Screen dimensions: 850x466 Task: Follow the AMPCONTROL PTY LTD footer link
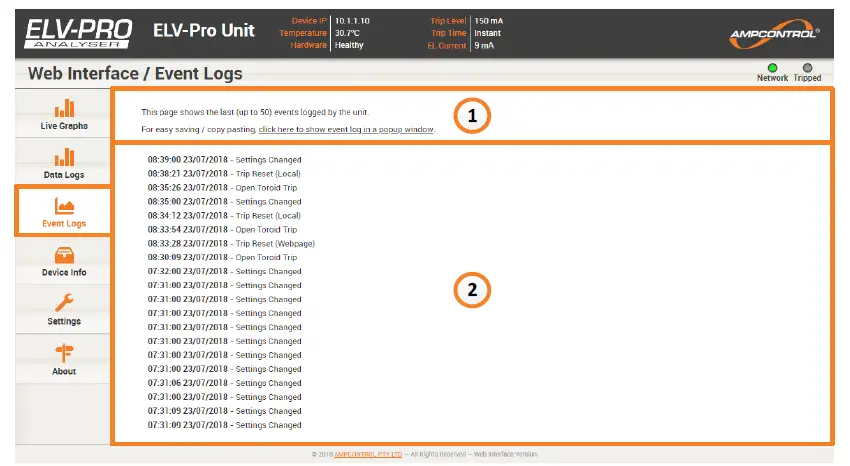coord(368,454)
